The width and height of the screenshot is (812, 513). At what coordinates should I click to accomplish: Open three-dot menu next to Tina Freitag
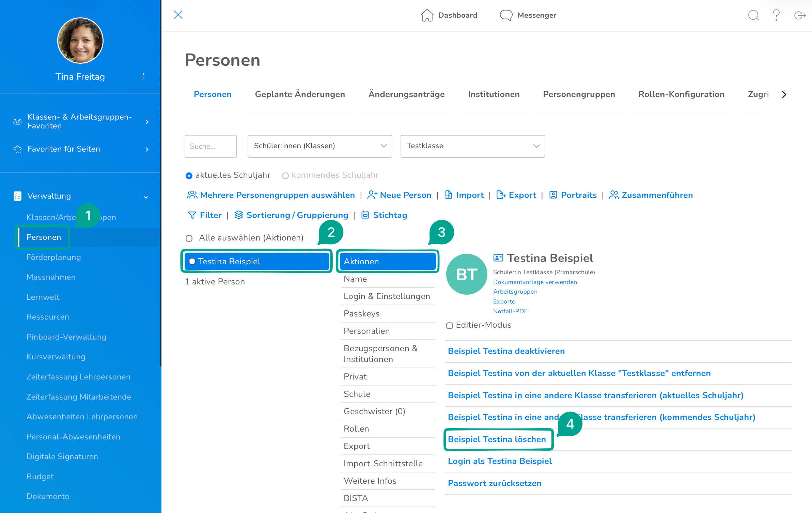[x=143, y=77]
